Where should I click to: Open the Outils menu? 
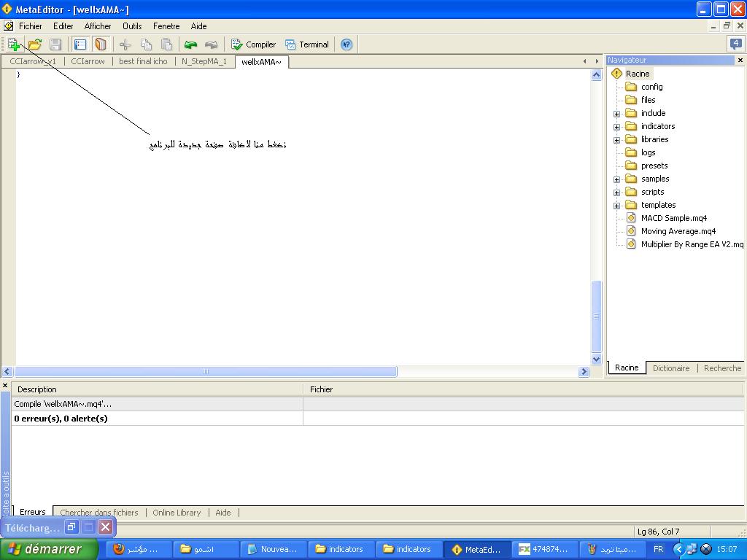132,26
